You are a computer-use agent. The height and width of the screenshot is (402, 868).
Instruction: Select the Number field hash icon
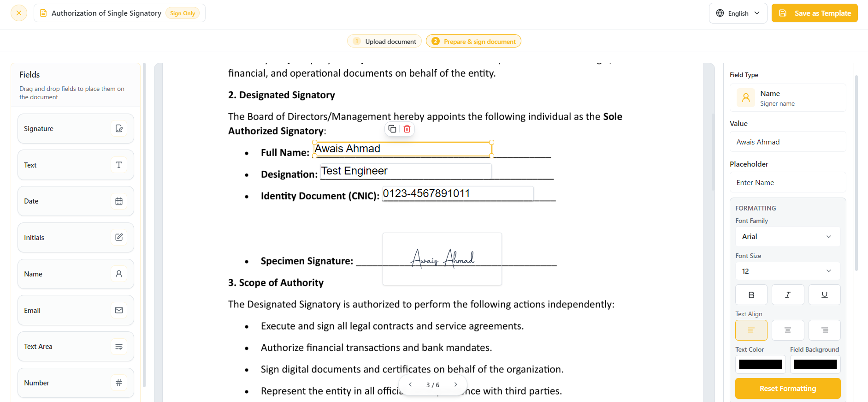tap(119, 383)
